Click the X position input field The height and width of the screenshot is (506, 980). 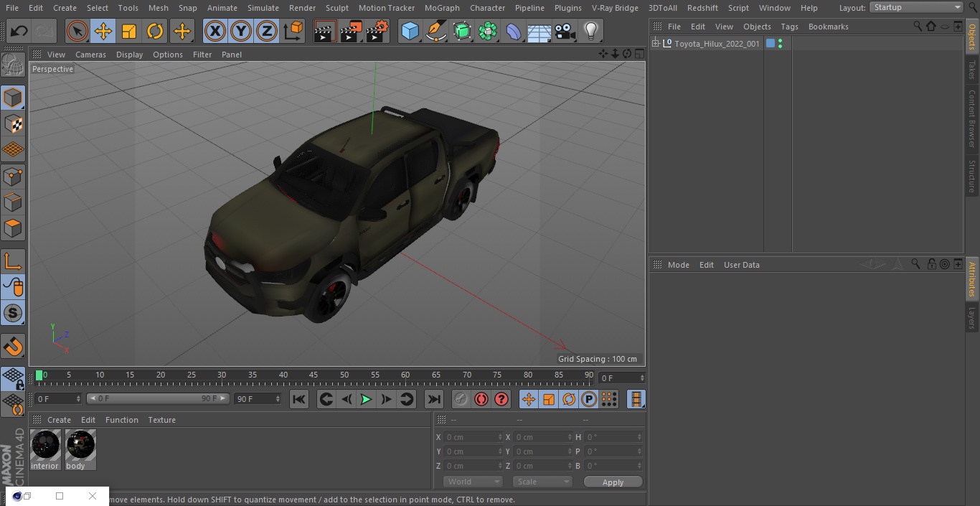(x=473, y=437)
